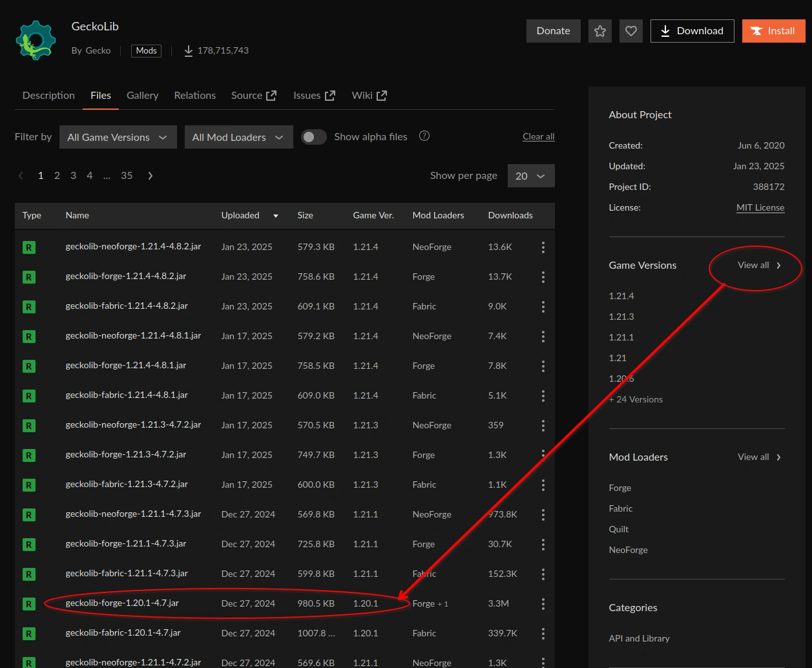
Task: Open the Relations tab
Action: coord(195,96)
